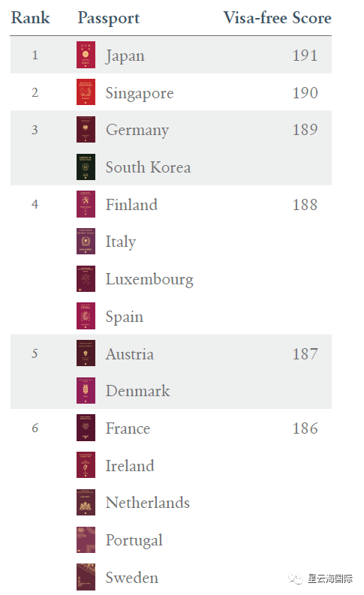Select the Finland passport cover image
This screenshot has height=595, width=364.
pos(86,204)
